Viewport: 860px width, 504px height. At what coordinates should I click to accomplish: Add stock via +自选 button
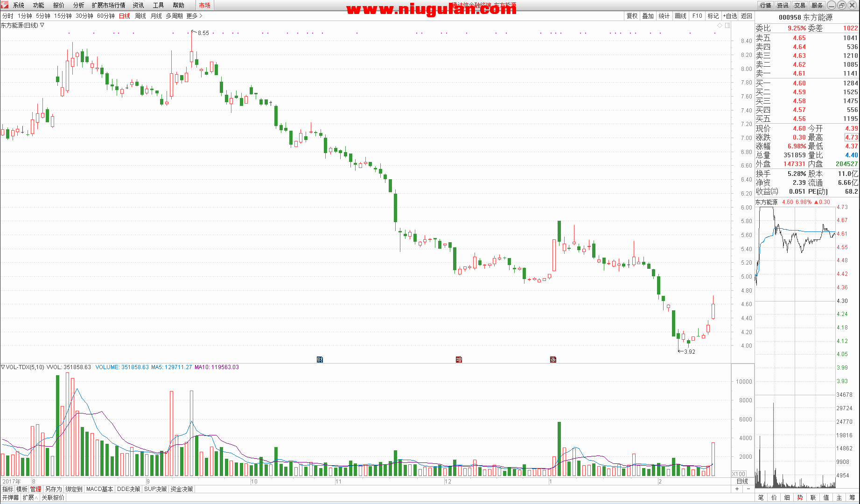click(730, 16)
